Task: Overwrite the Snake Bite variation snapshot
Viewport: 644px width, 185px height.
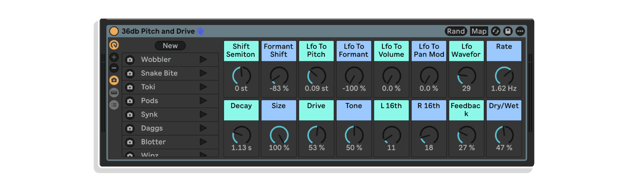Action: 130,74
